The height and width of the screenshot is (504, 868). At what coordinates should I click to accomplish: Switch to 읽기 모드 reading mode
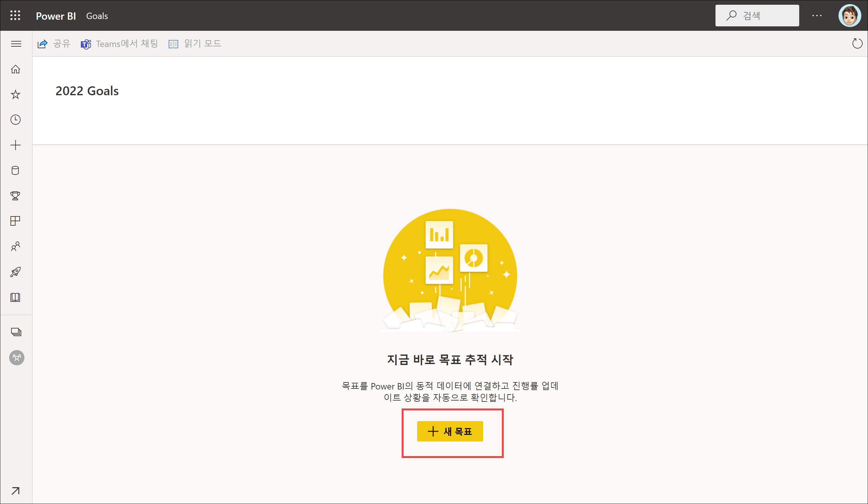(195, 44)
